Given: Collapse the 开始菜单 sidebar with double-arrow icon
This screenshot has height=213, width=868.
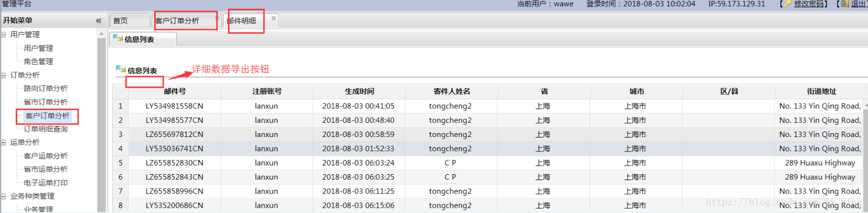Looking at the screenshot, I should point(99,20).
